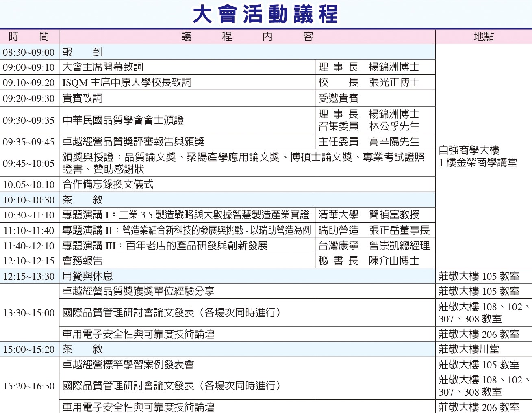Select time 09:20~09:30
Image resolution: width=532 pixels, height=413 pixels.
click(x=28, y=98)
